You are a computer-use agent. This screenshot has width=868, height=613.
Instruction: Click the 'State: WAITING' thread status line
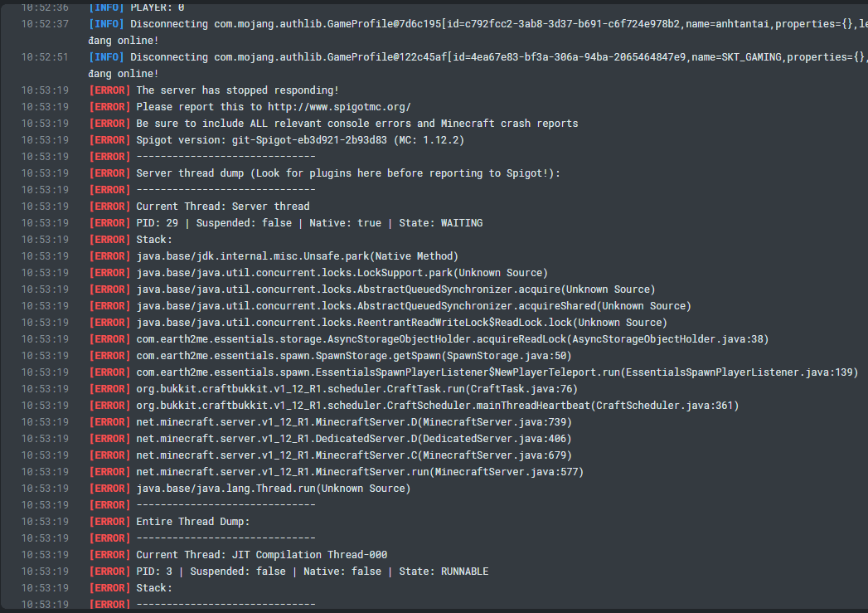[309, 223]
